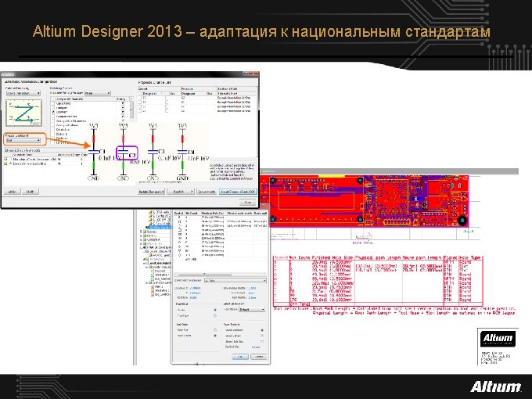Screen dimensions: 532x399
Task: Click the All Off button
Action: click(x=31, y=192)
